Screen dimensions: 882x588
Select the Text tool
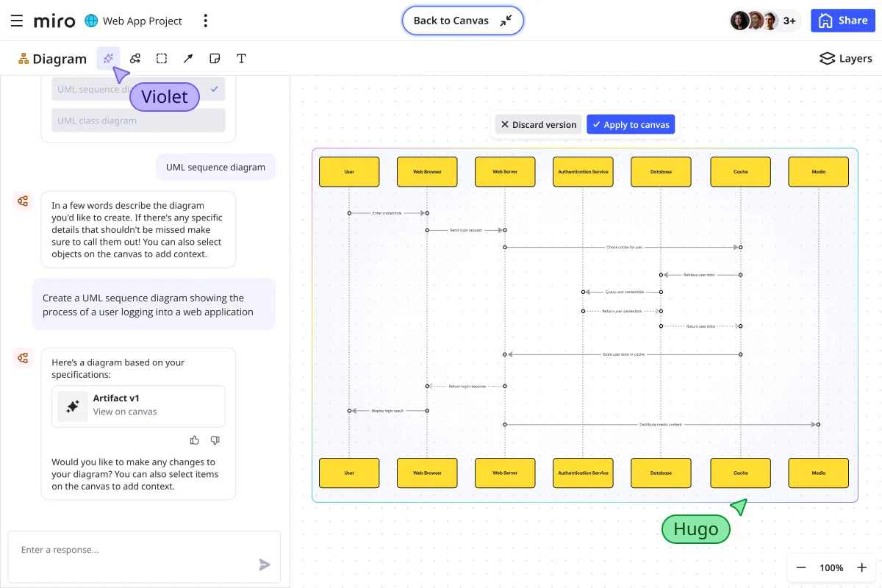click(241, 59)
